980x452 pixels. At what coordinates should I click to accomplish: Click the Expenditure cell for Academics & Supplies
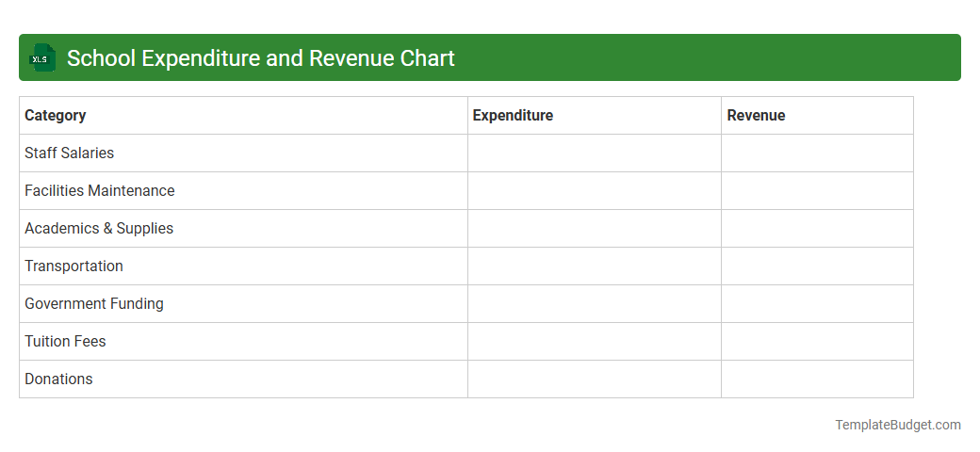pyautogui.click(x=595, y=229)
